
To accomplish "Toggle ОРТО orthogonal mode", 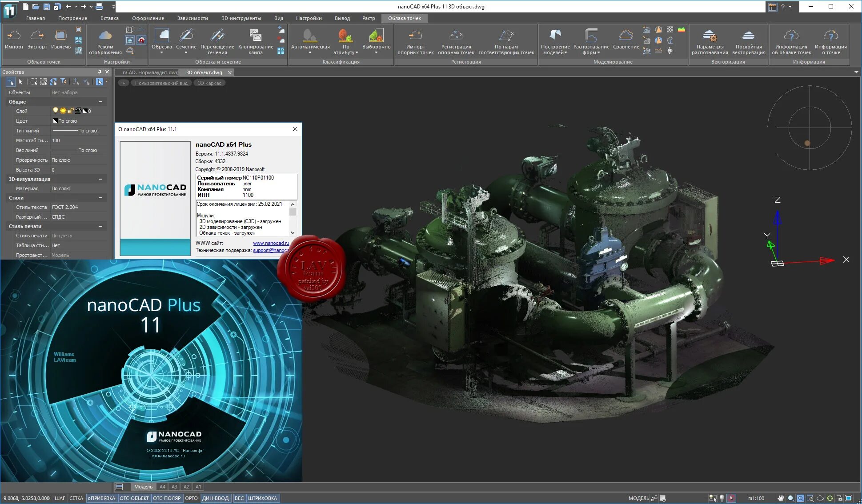I will pyautogui.click(x=191, y=498).
